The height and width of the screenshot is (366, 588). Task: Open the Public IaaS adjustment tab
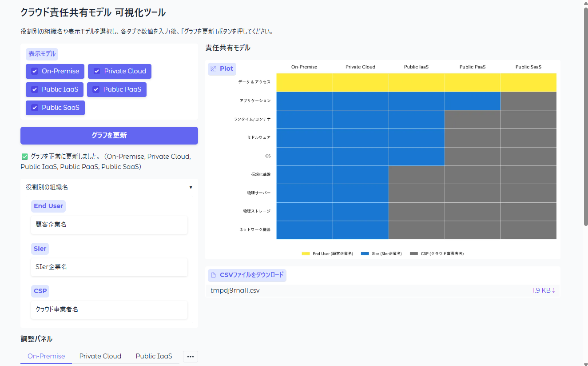tap(154, 356)
